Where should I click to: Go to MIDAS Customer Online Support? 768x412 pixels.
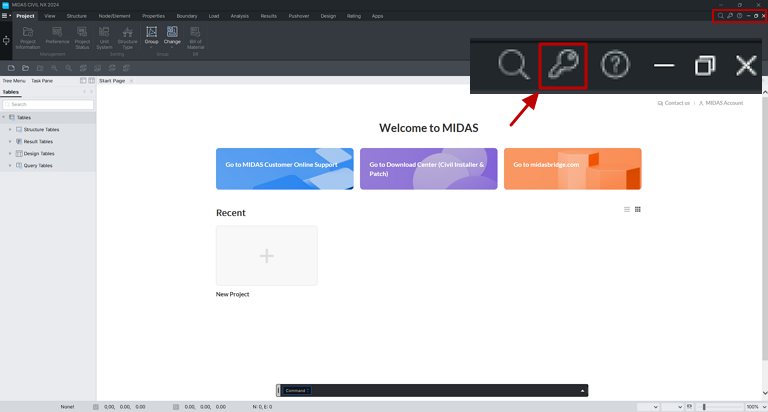tap(285, 169)
